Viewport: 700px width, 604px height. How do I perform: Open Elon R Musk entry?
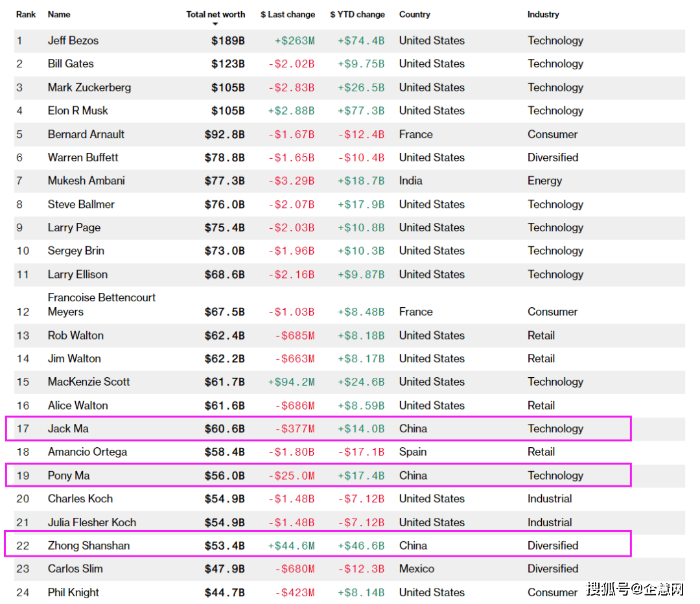click(78, 111)
